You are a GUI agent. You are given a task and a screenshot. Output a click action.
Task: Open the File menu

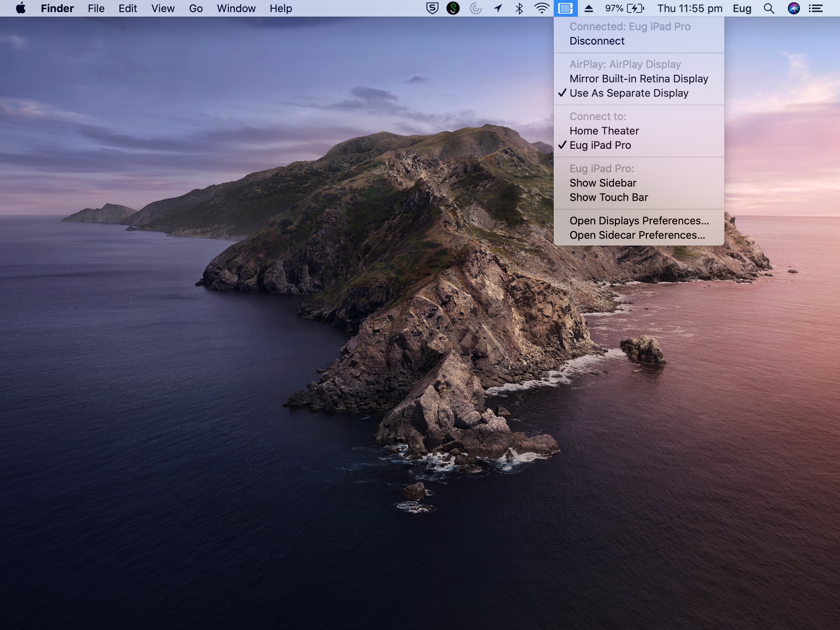tap(96, 8)
